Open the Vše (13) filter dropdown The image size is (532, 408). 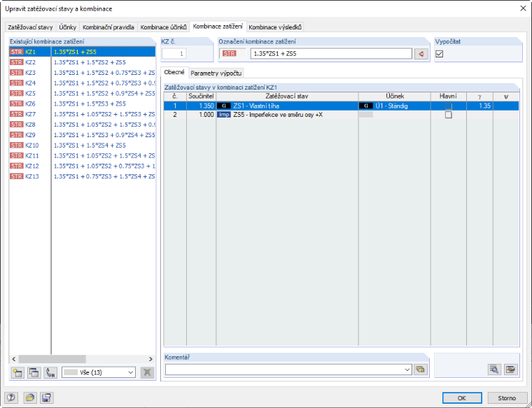tap(99, 372)
